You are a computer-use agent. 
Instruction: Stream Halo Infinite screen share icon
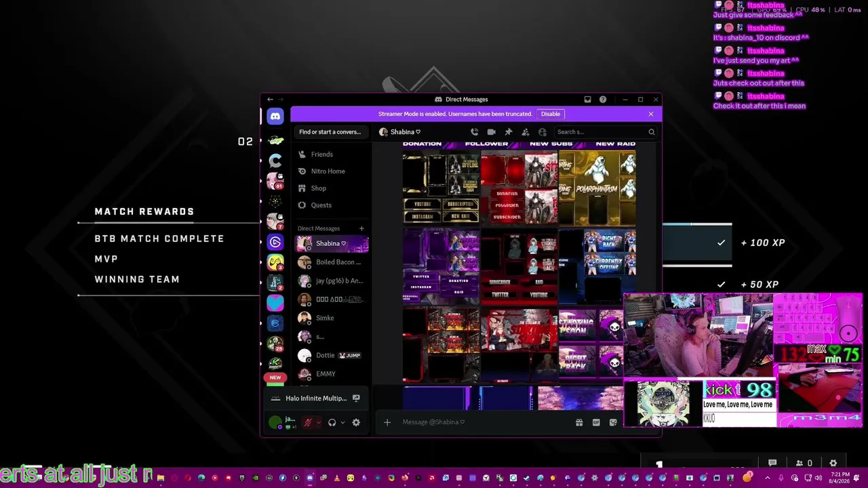(x=356, y=399)
